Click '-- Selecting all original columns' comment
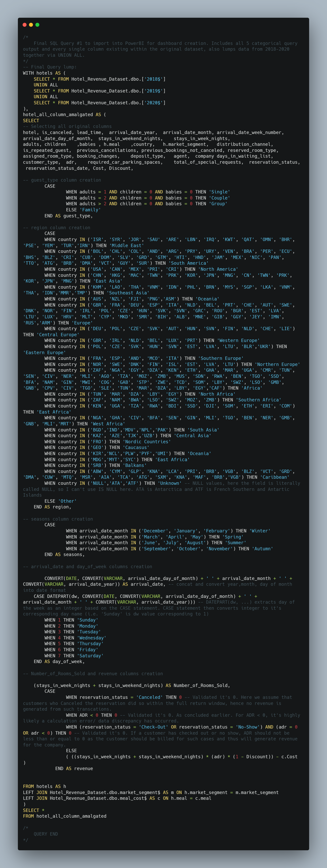 [x=67, y=126]
